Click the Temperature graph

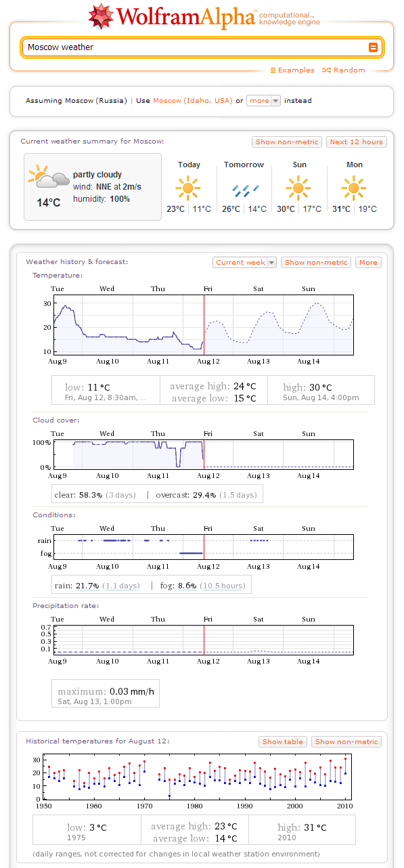[204, 324]
